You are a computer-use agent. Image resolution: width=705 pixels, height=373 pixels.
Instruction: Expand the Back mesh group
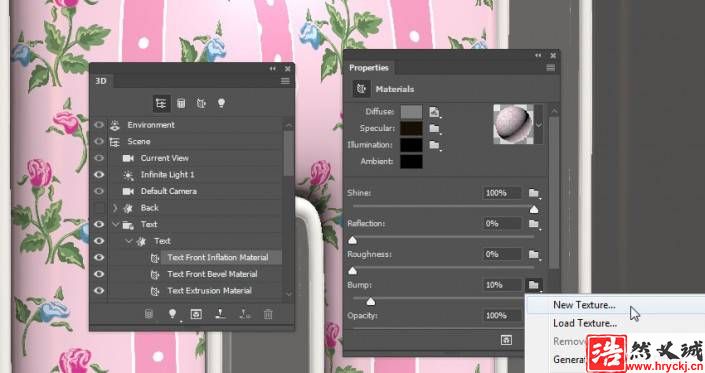(115, 208)
